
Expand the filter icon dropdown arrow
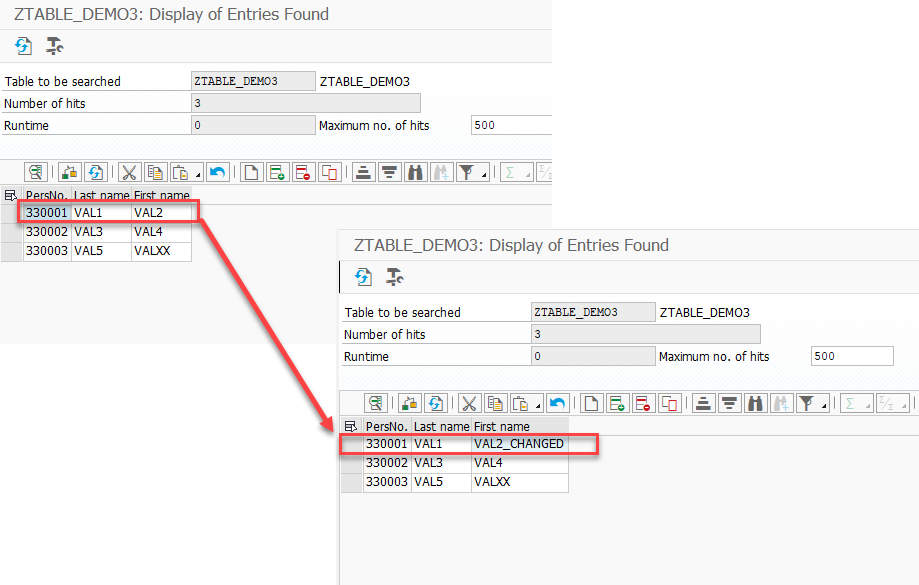point(824,405)
